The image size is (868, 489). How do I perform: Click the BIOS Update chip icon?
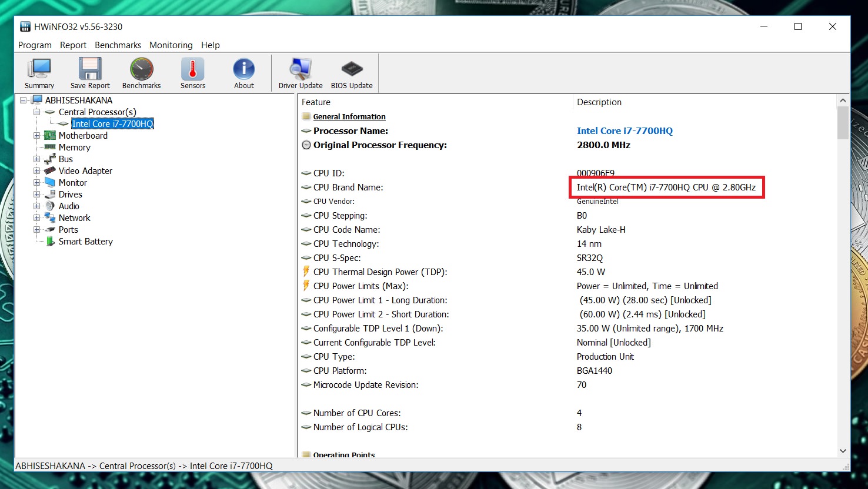352,69
